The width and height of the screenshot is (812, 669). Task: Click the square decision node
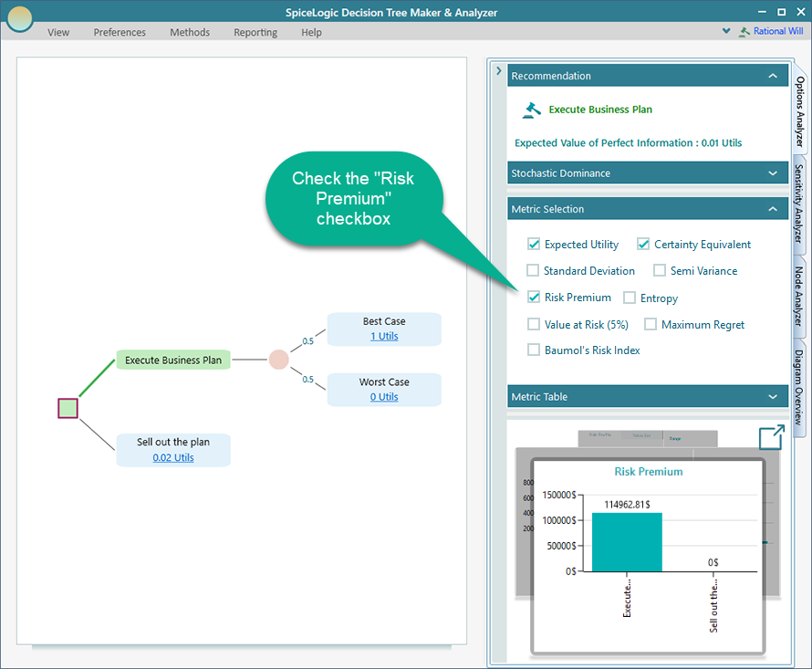[x=68, y=408]
